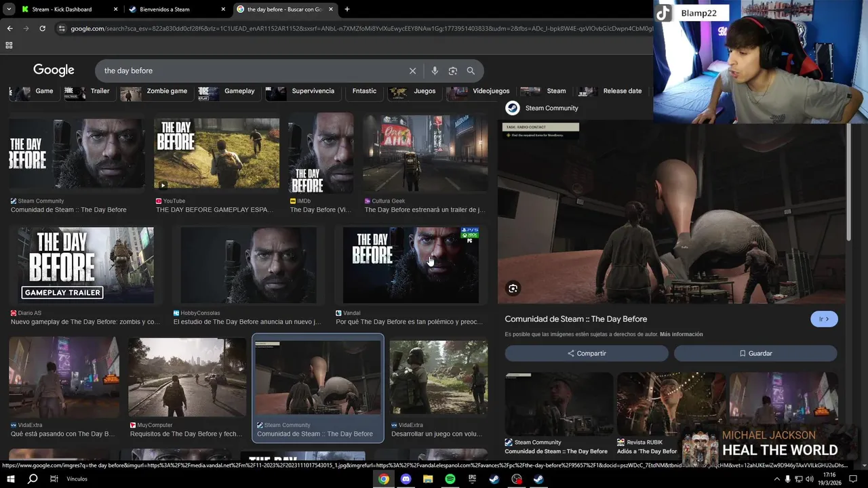Open Windows taskbar search
The image size is (868, 488).
coord(33,479)
